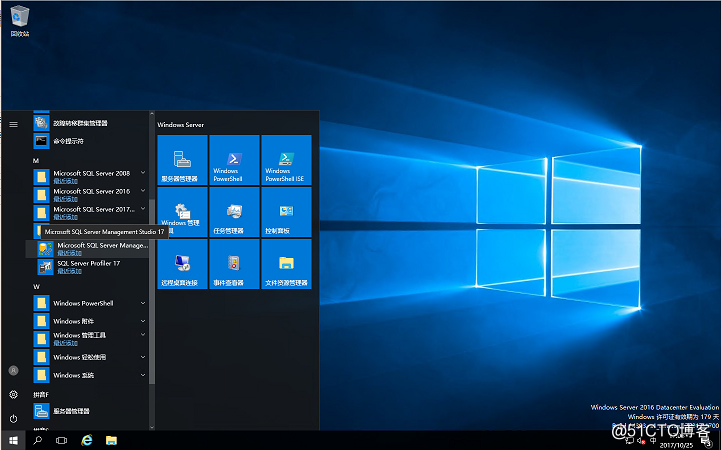Expand the Windows 轻松使用 folder
Image resolution: width=721 pixels, height=450 pixels.
coord(90,357)
